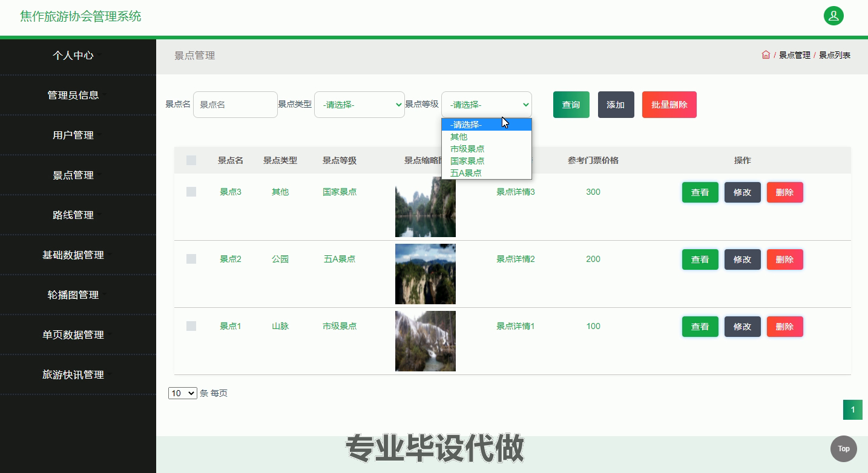Select 国家景点 option in dropdown list

[487, 161]
